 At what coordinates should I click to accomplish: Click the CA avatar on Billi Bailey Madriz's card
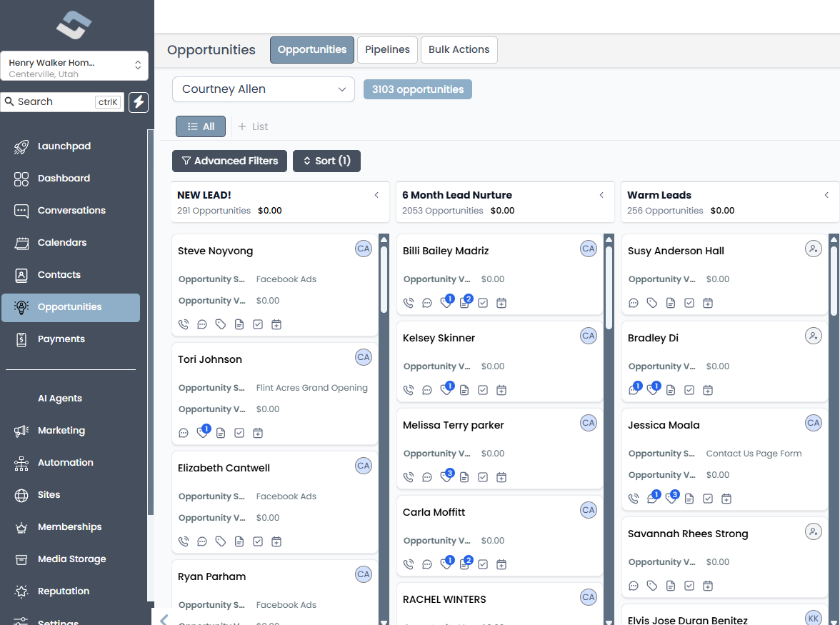point(588,248)
